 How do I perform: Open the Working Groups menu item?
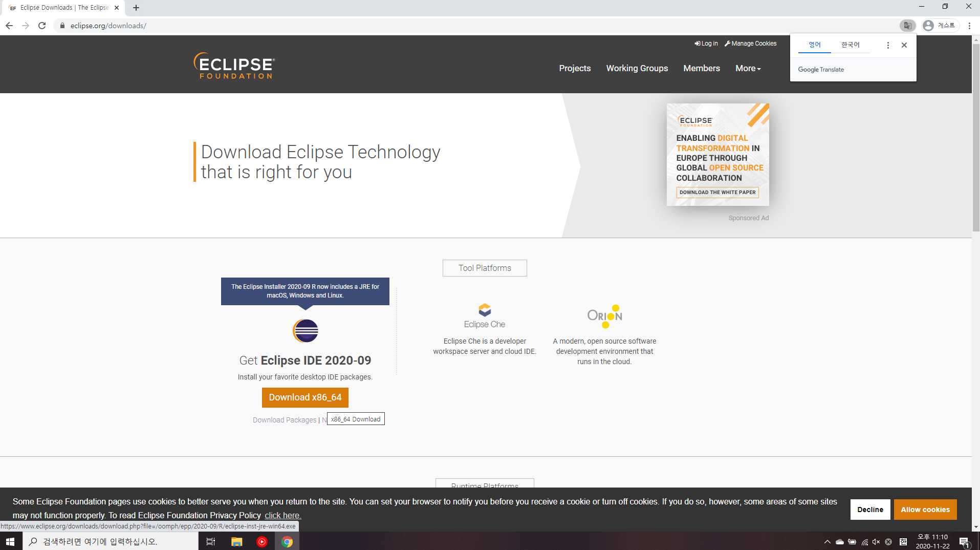[x=637, y=68]
